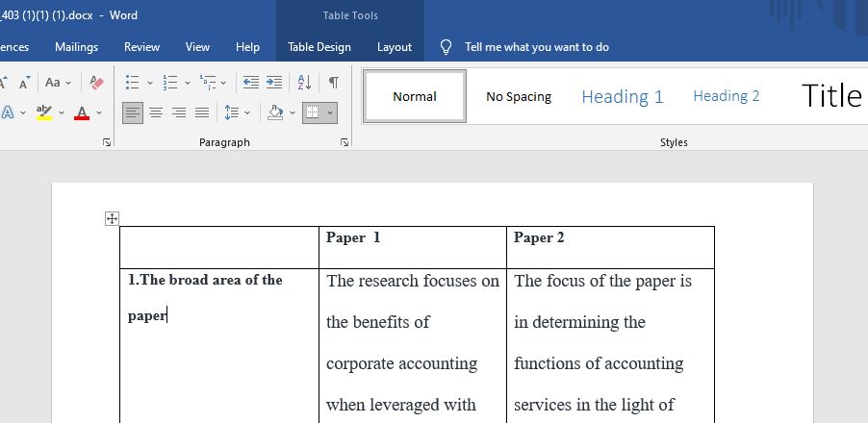This screenshot has height=423, width=868.
Task: Open the table Layout tab
Action: click(395, 47)
